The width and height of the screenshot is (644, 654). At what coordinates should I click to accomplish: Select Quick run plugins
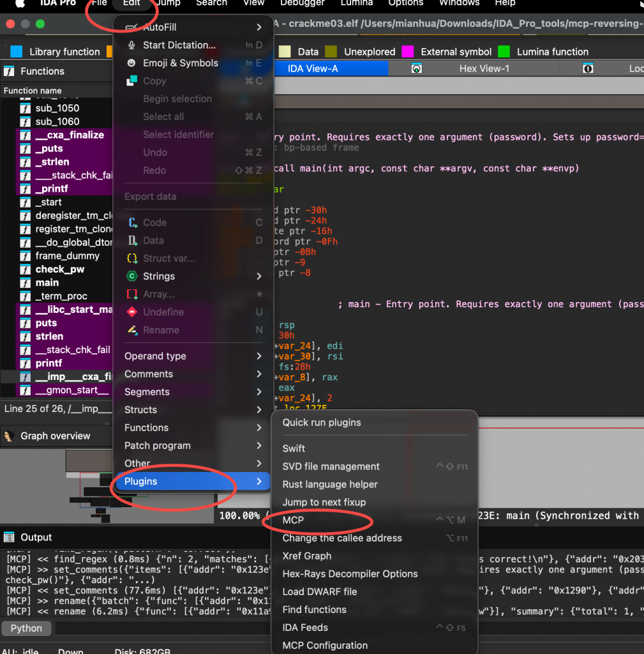tap(374, 423)
